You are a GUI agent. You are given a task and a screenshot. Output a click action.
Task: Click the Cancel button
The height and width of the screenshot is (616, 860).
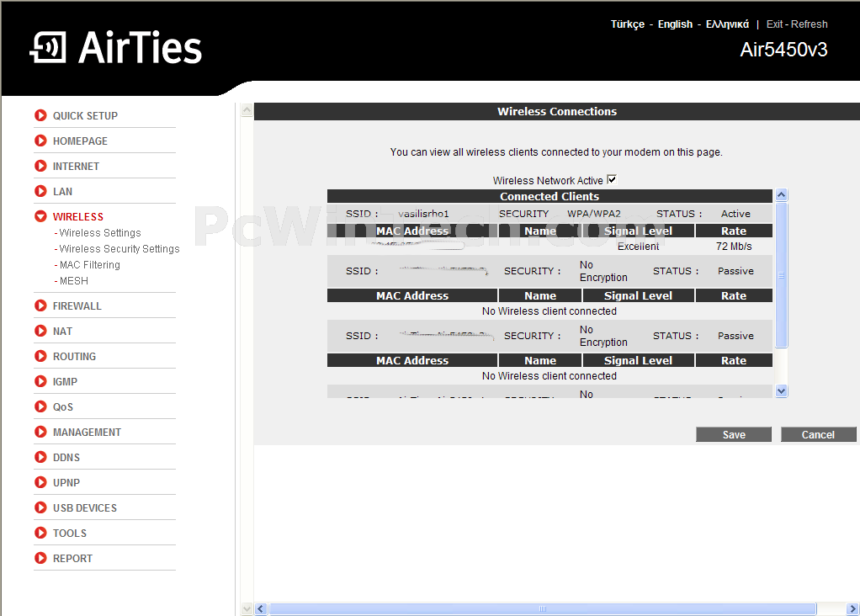click(x=818, y=434)
